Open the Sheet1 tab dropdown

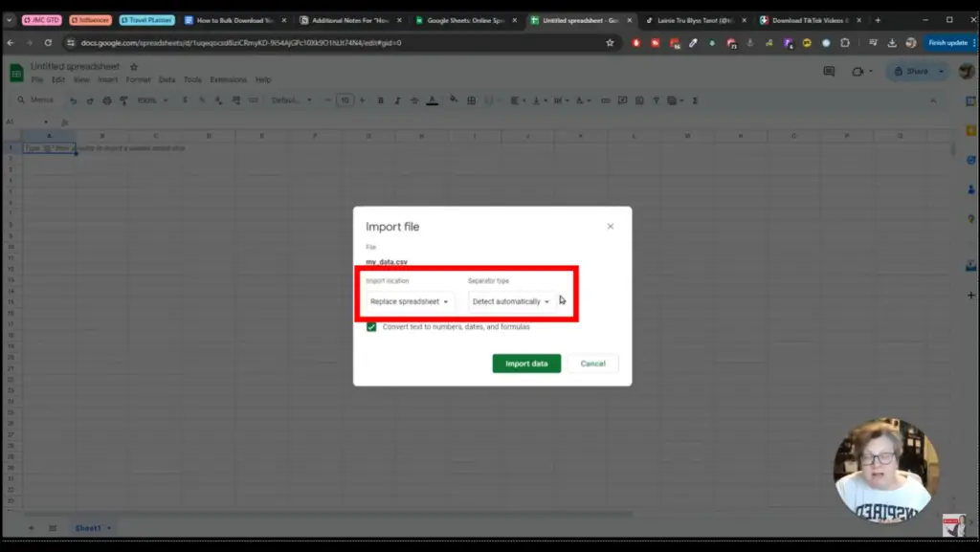coord(109,528)
